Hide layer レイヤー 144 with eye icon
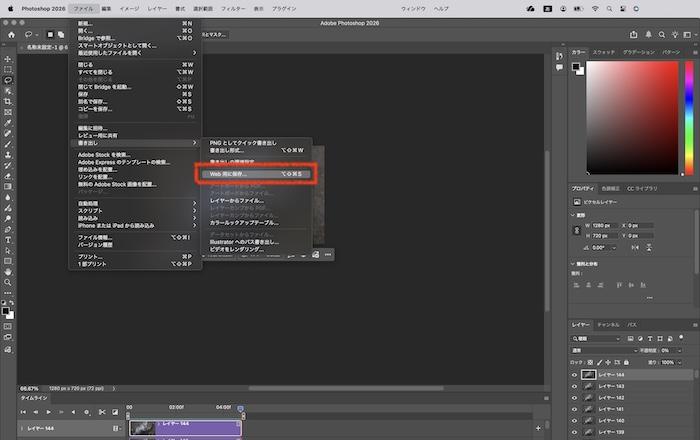 click(574, 375)
